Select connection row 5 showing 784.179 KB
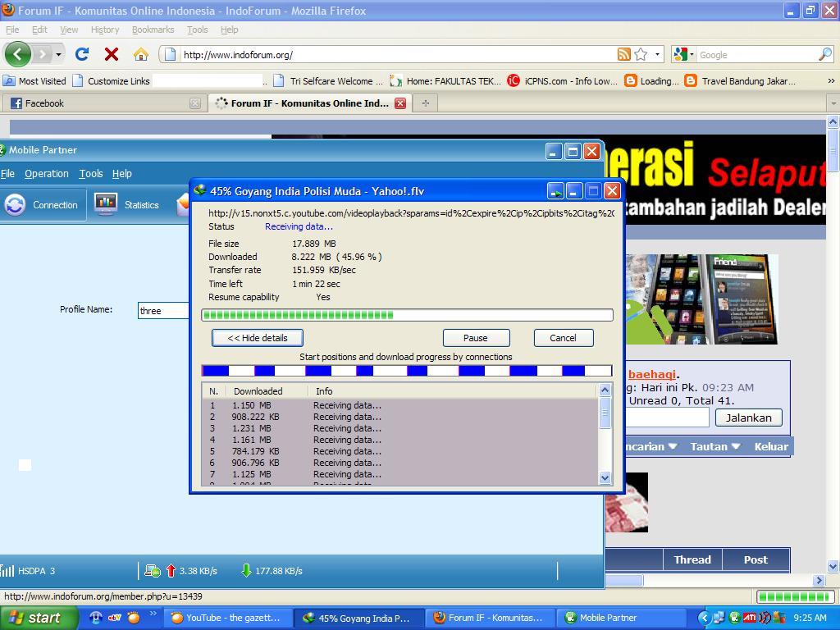 pyautogui.click(x=399, y=451)
